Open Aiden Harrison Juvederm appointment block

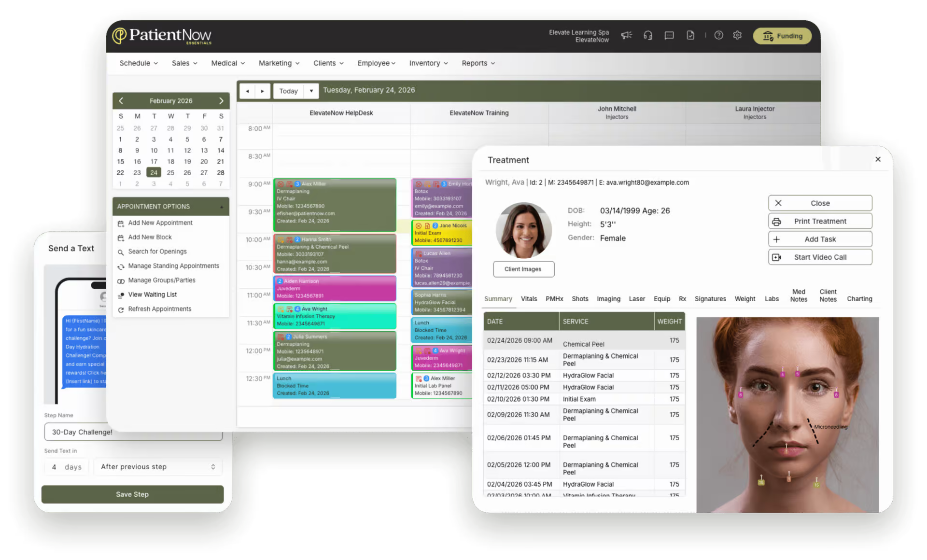pos(335,288)
